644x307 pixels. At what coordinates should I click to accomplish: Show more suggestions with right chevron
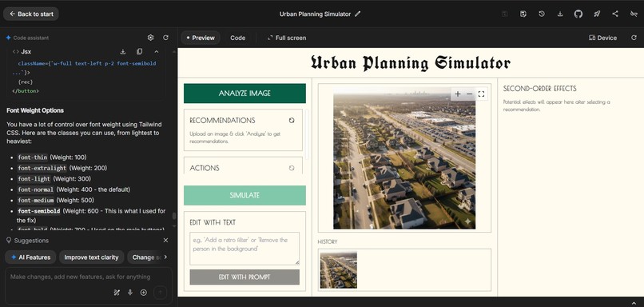165,257
